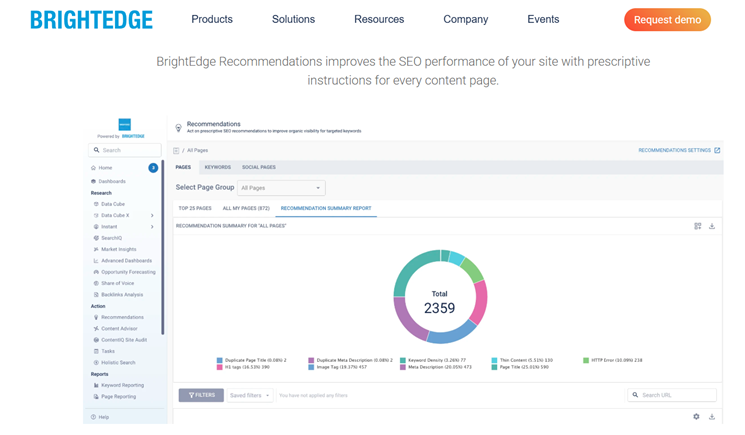Click the breadcrumb panel icon before All Pages
Image resolution: width=745 pixels, height=435 pixels.
pos(176,151)
